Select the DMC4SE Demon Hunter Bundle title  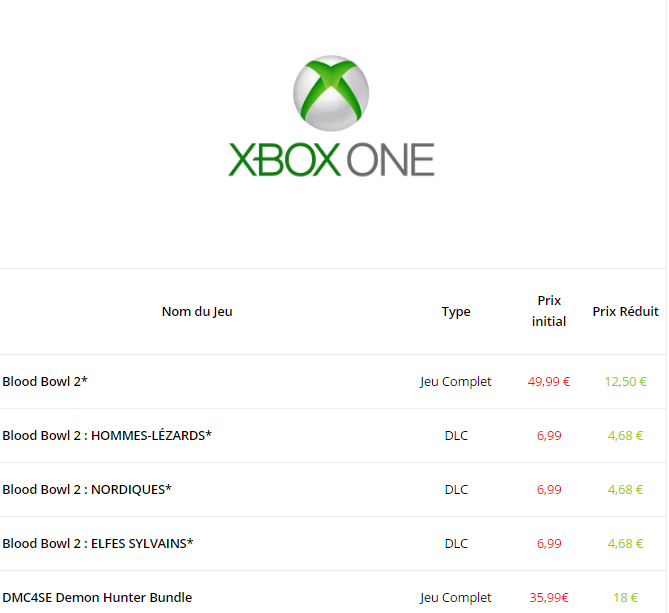[97, 598]
